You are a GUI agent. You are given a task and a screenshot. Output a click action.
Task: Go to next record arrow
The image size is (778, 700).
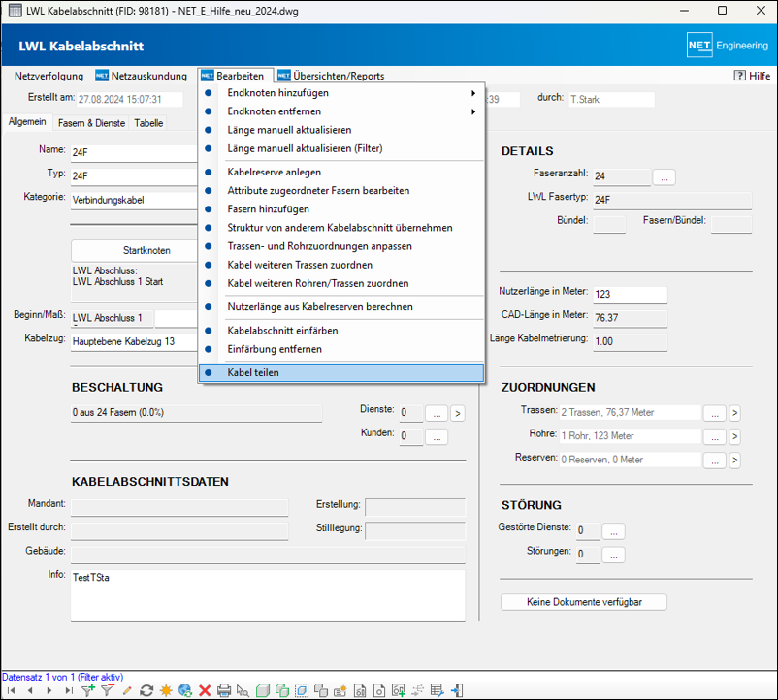(49, 690)
